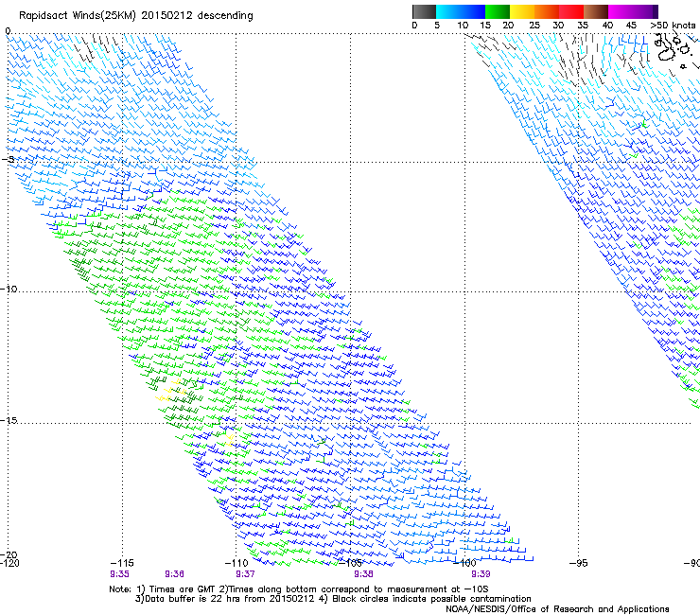Select the gray 0–5 knots legend swatch

pyautogui.click(x=424, y=11)
